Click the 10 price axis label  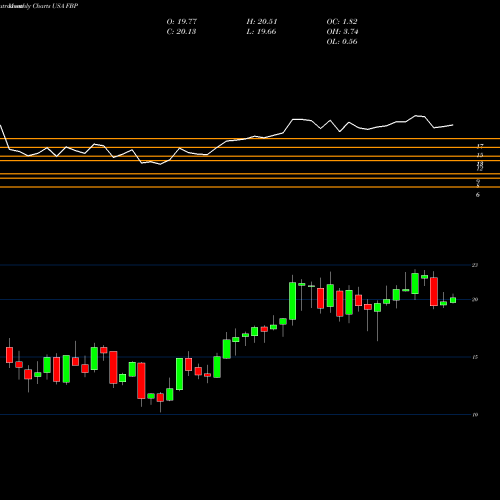pos(475,415)
